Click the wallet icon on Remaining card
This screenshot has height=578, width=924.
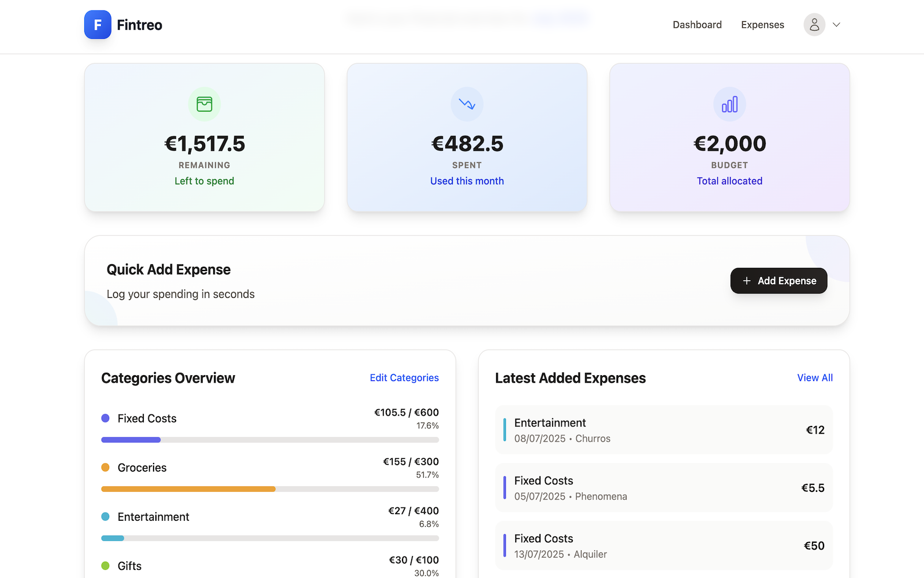204,104
